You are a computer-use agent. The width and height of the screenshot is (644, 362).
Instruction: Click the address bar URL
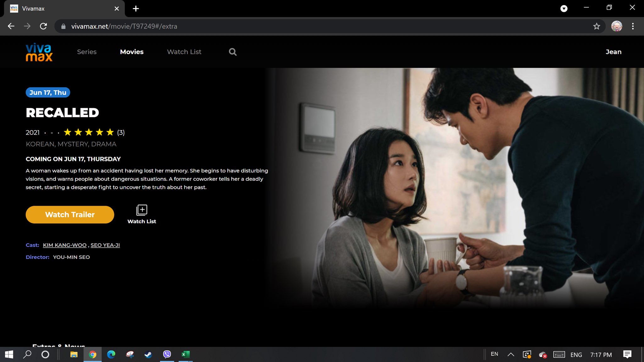pos(124,26)
